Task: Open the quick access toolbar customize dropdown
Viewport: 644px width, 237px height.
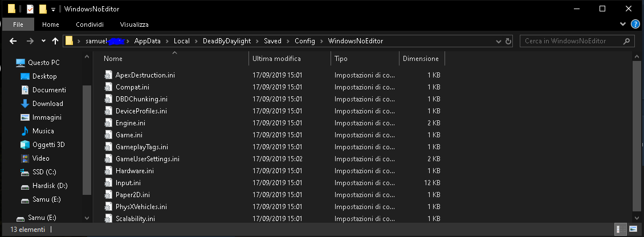Action: (x=53, y=9)
